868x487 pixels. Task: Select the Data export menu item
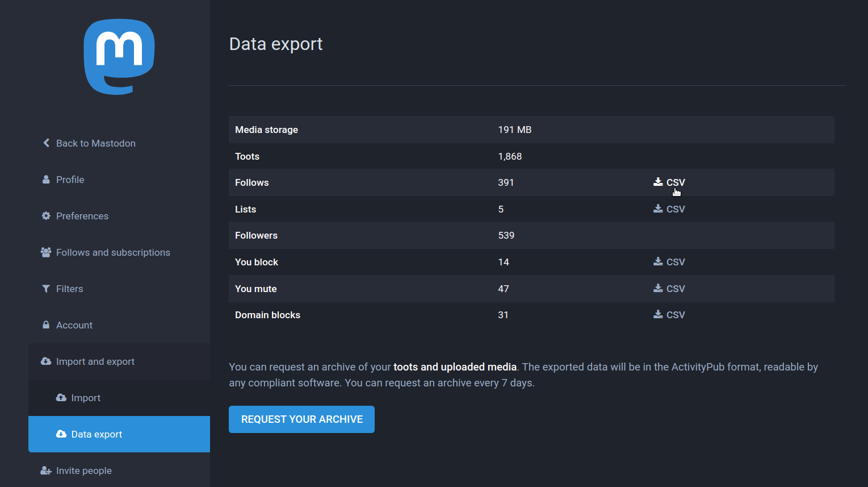(x=97, y=434)
